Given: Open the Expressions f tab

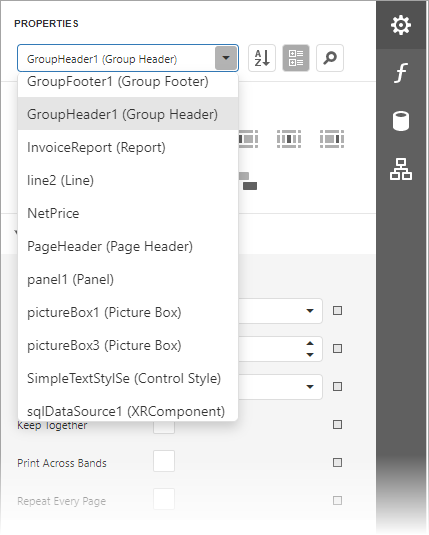Looking at the screenshot, I should tap(401, 73).
